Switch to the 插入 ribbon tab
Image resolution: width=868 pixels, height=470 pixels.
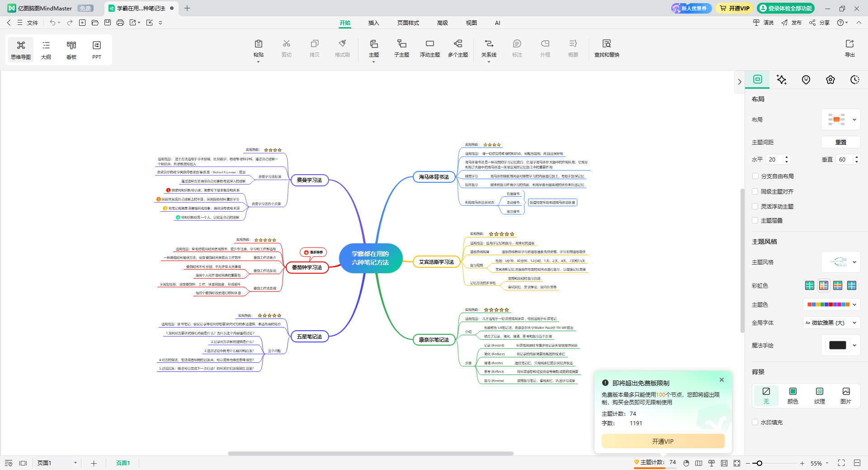click(x=373, y=23)
